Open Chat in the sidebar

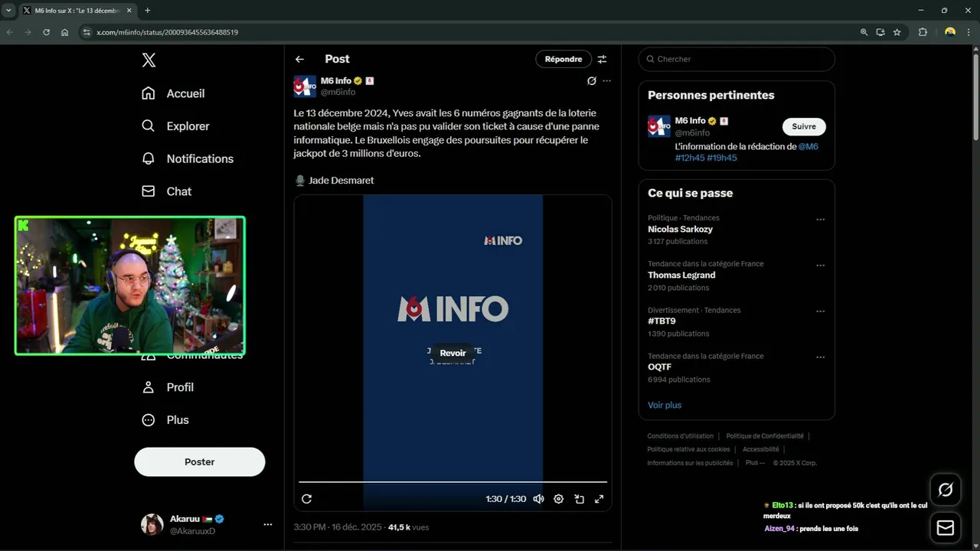[166, 191]
